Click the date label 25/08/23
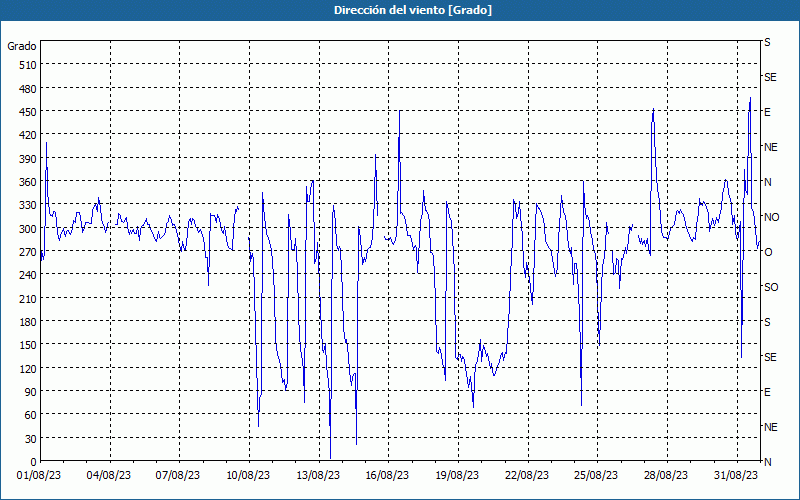The image size is (800, 500). pyautogui.click(x=596, y=476)
